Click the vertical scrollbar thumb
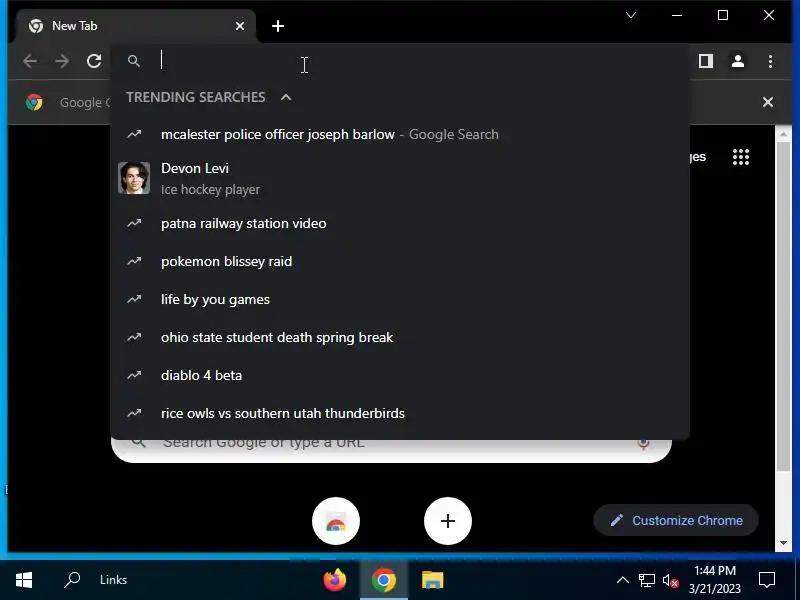This screenshot has height=600, width=800. (784, 306)
